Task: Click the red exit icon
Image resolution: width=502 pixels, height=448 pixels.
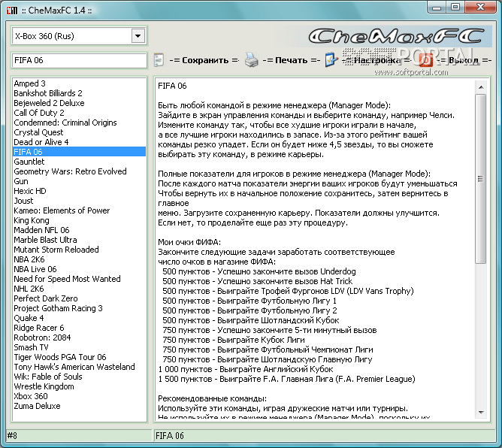Action: pyautogui.click(x=426, y=60)
